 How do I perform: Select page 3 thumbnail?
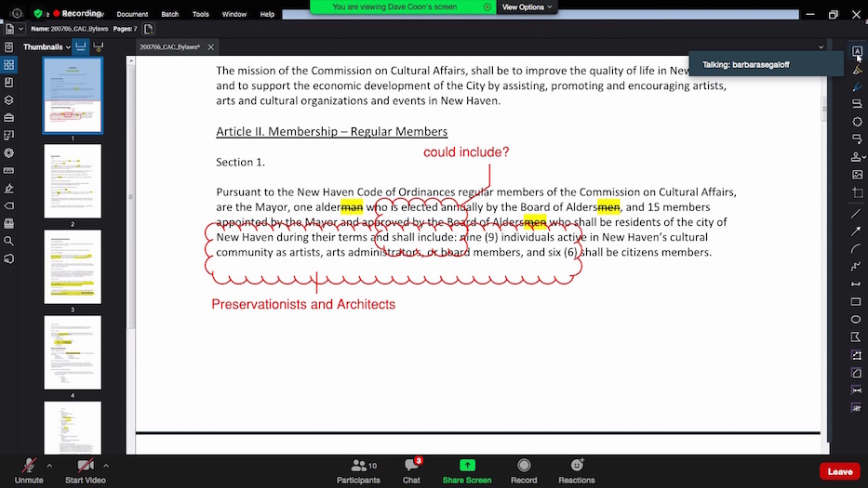73,267
